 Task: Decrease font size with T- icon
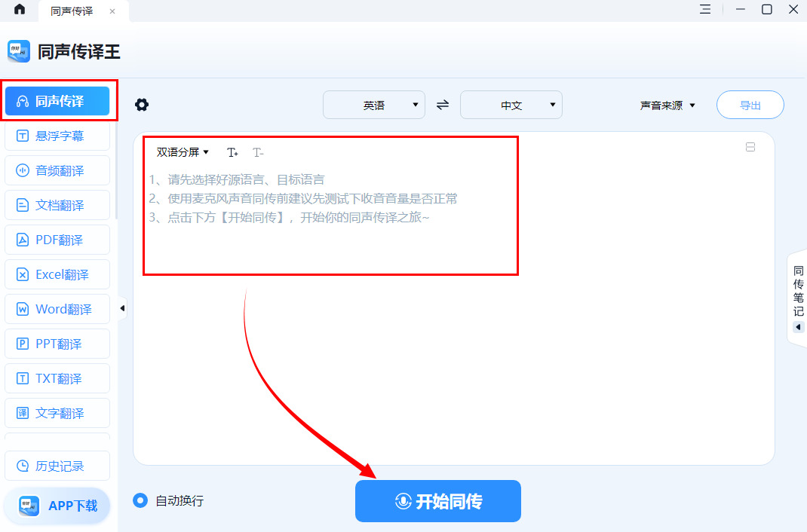tap(258, 152)
